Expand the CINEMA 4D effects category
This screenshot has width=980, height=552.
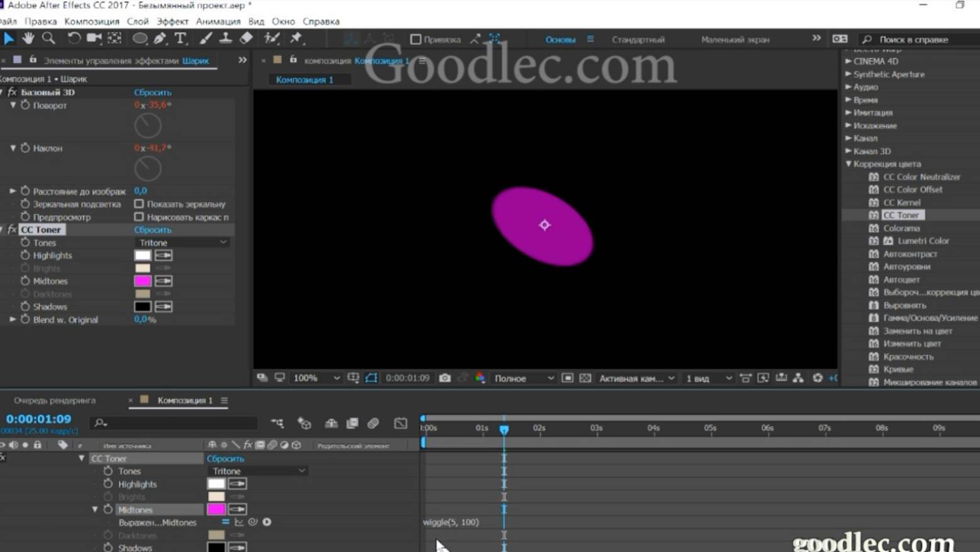pyautogui.click(x=848, y=61)
